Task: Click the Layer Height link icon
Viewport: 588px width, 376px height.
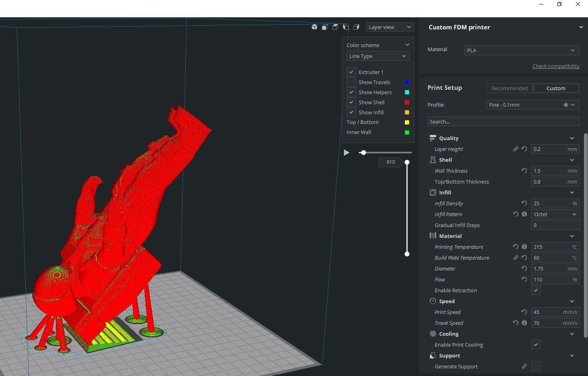Action: 516,149
